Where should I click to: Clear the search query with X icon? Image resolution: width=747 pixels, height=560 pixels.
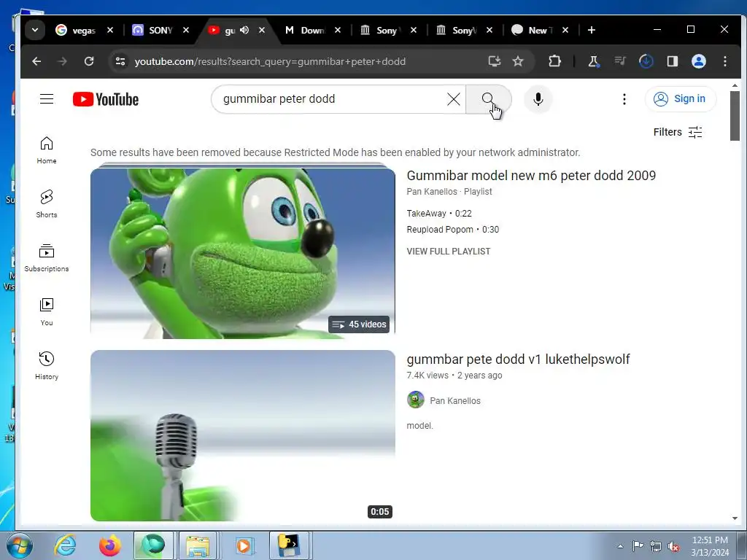454,99
